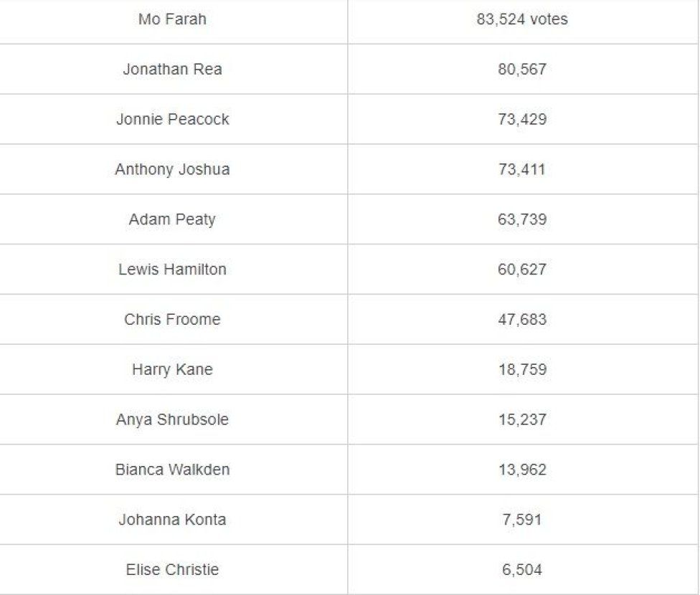Select the 47,683 vote count
Screen dimensions: 700x595
[522, 319]
